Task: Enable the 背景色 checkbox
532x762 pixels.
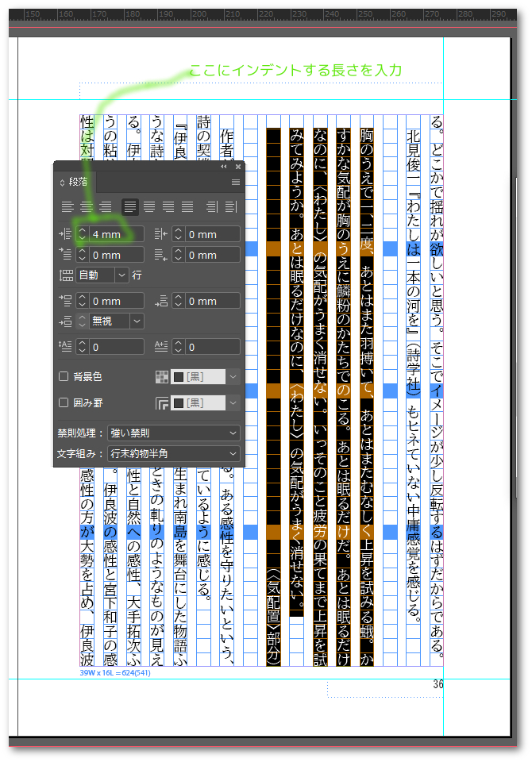Action: (64, 376)
